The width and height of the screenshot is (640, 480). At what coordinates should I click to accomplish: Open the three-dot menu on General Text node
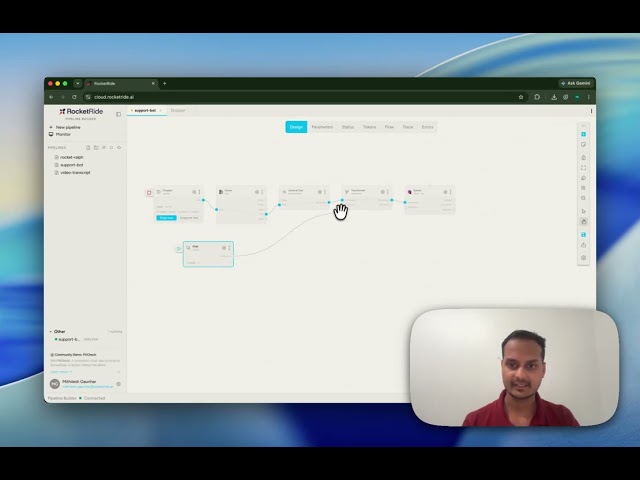point(325,192)
